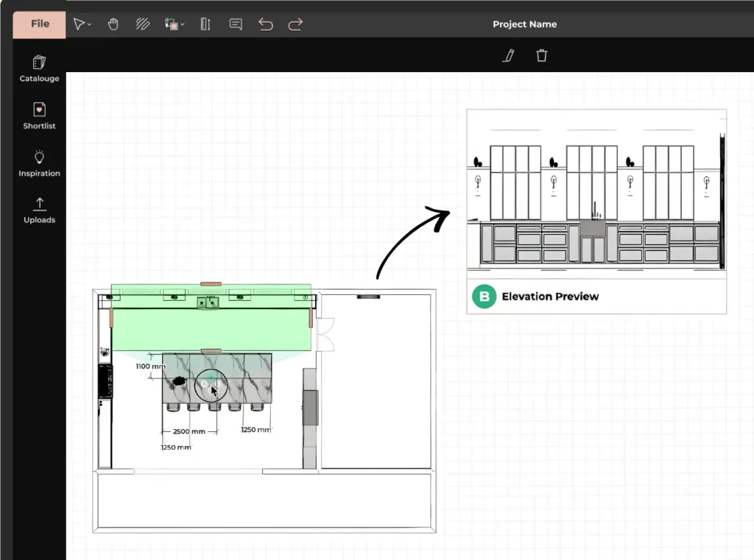Undo the last action
The width and height of the screenshot is (754, 560).
[x=266, y=24]
